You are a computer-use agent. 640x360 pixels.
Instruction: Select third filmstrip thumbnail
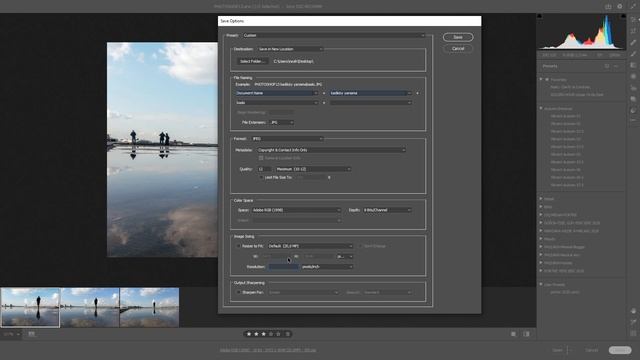coord(149,307)
